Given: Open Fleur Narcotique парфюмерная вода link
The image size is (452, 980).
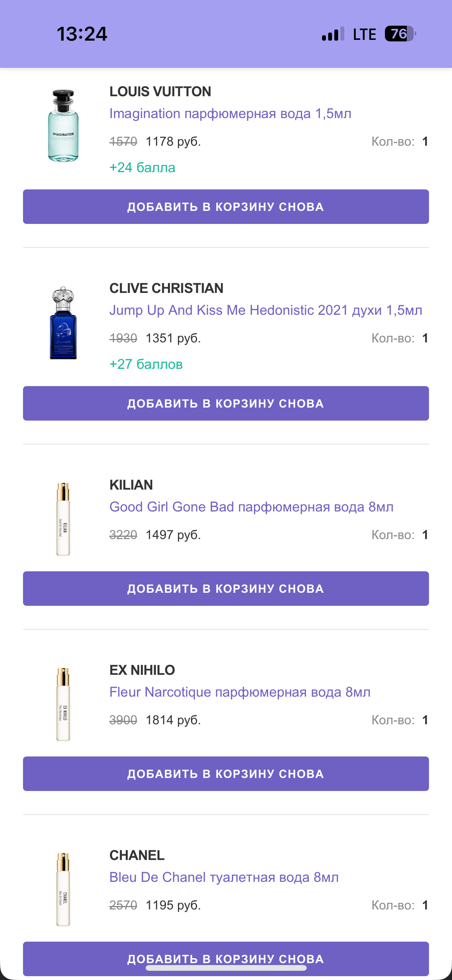Looking at the screenshot, I should 240,692.
